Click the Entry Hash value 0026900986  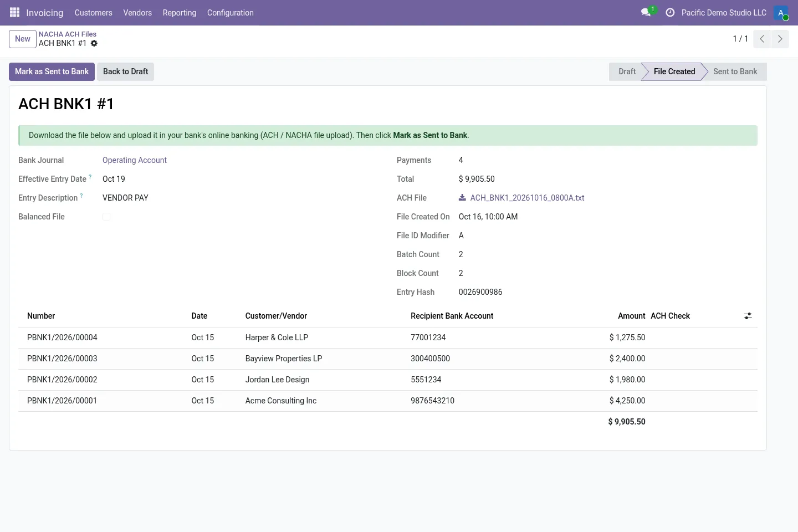480,292
